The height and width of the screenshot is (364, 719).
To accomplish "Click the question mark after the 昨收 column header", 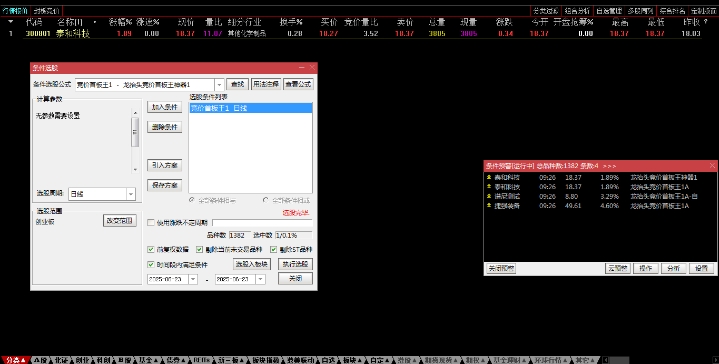I will pyautogui.click(x=705, y=22).
